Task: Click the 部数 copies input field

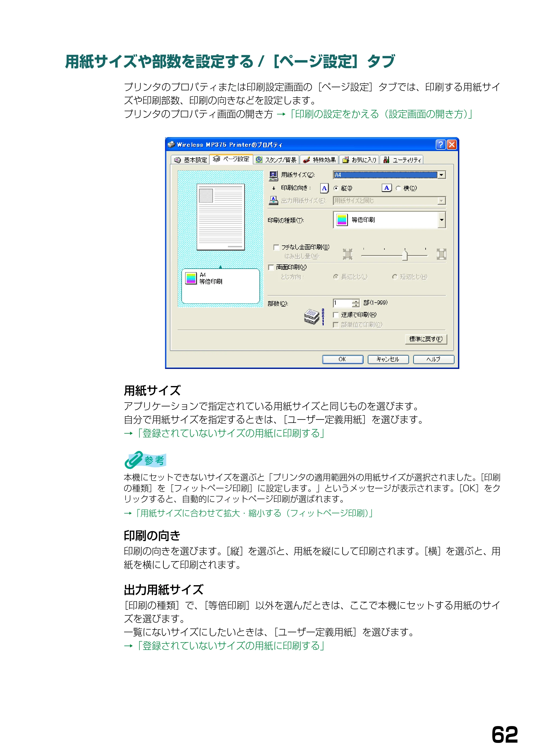Action: [x=342, y=303]
